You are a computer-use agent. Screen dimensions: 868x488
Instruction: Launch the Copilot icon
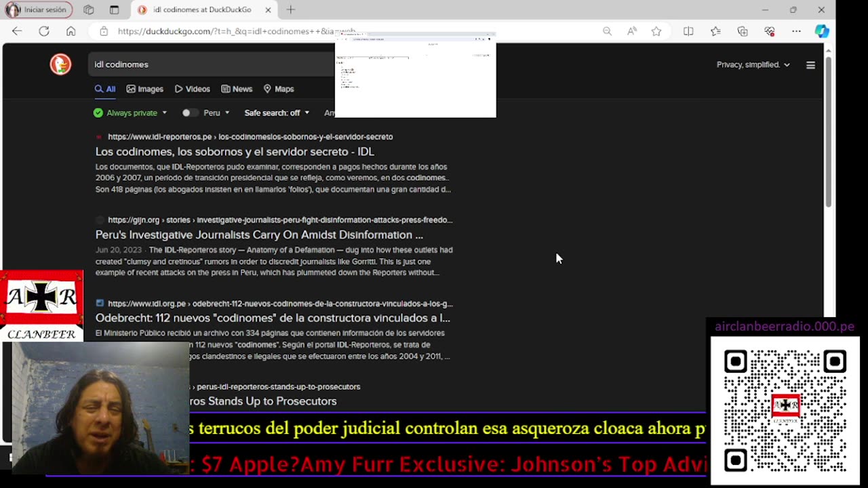(x=822, y=31)
